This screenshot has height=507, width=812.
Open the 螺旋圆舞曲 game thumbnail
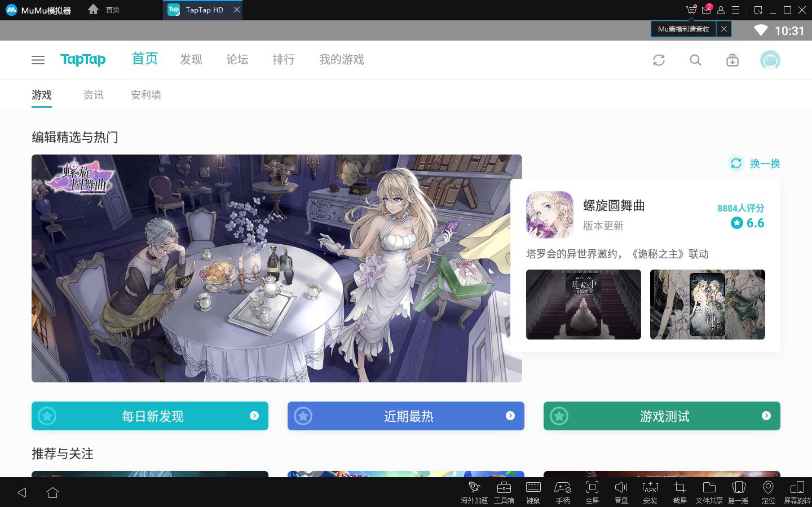[550, 215]
